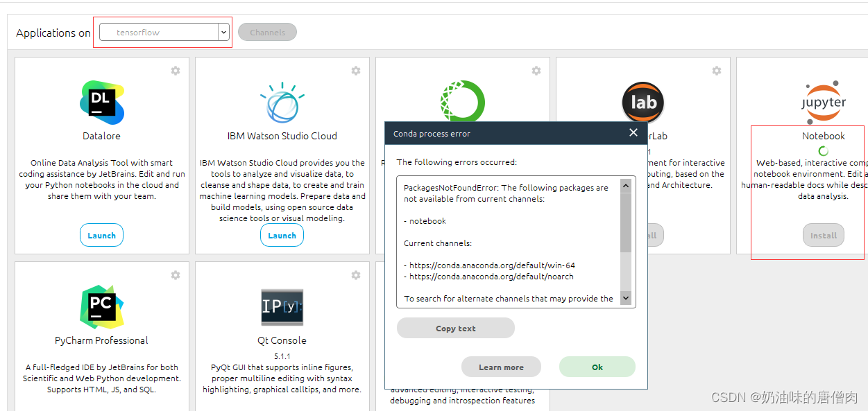Launch IBM Watson Studio Cloud
The height and width of the screenshot is (411, 868).
click(x=282, y=235)
